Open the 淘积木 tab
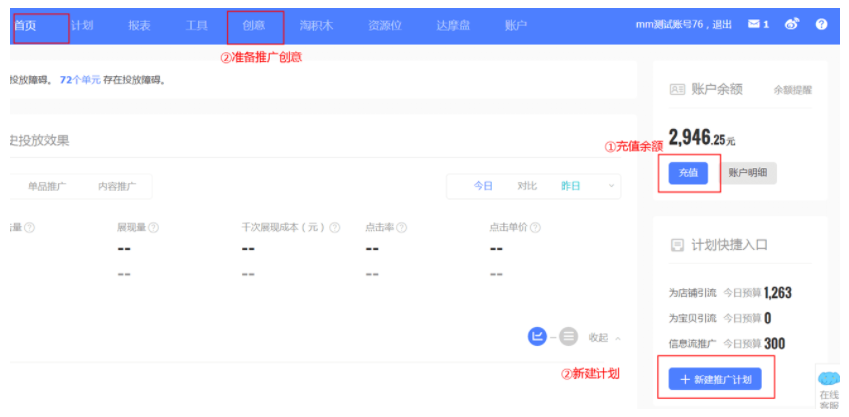This screenshot has height=417, width=849. (x=316, y=25)
